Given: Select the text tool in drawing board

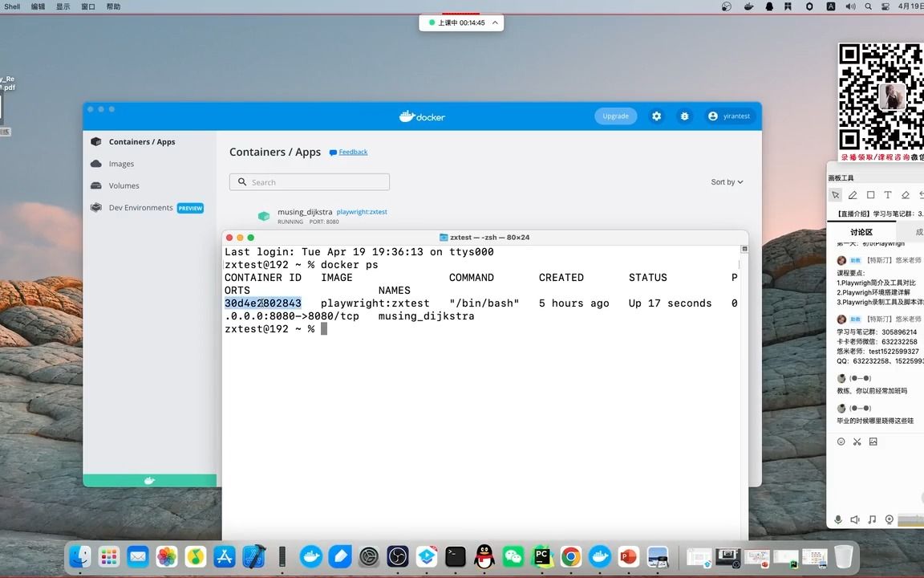Looking at the screenshot, I should [887, 194].
